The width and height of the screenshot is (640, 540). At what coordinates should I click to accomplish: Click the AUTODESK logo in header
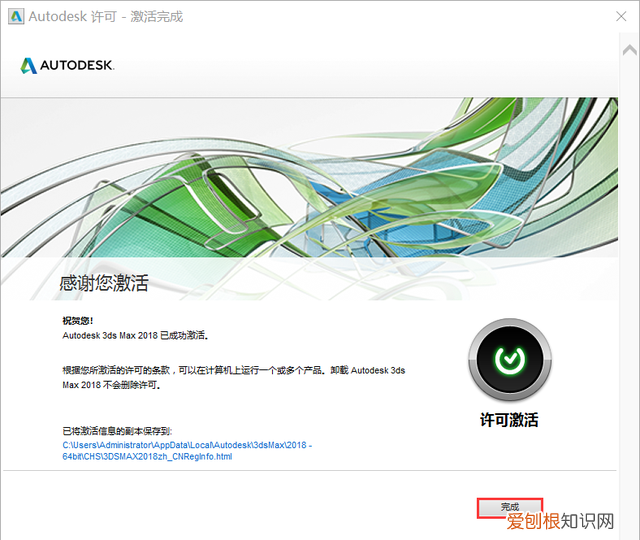(67, 65)
